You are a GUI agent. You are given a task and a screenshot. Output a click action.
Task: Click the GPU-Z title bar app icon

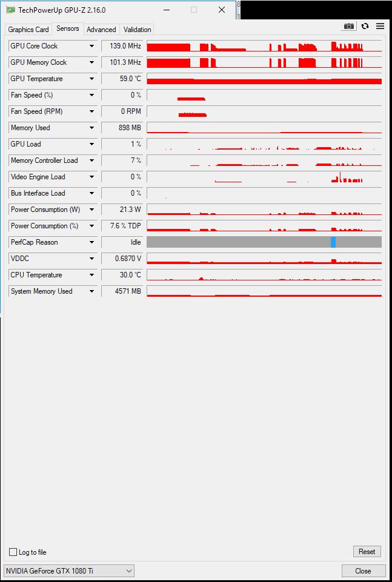(11, 10)
